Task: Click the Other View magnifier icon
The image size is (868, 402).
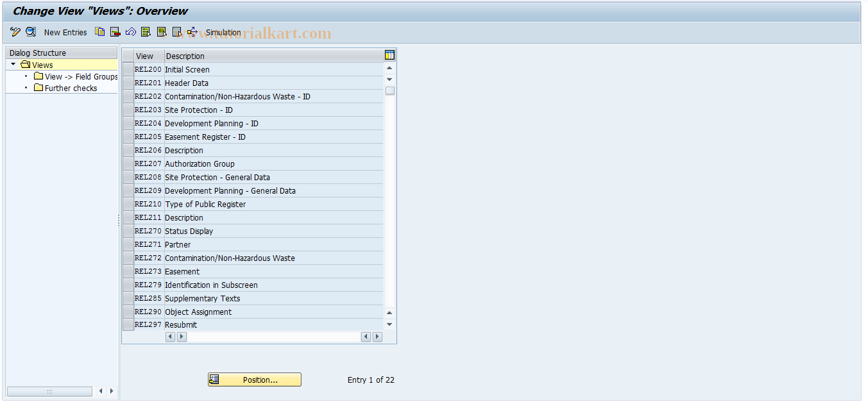Action: tap(31, 32)
